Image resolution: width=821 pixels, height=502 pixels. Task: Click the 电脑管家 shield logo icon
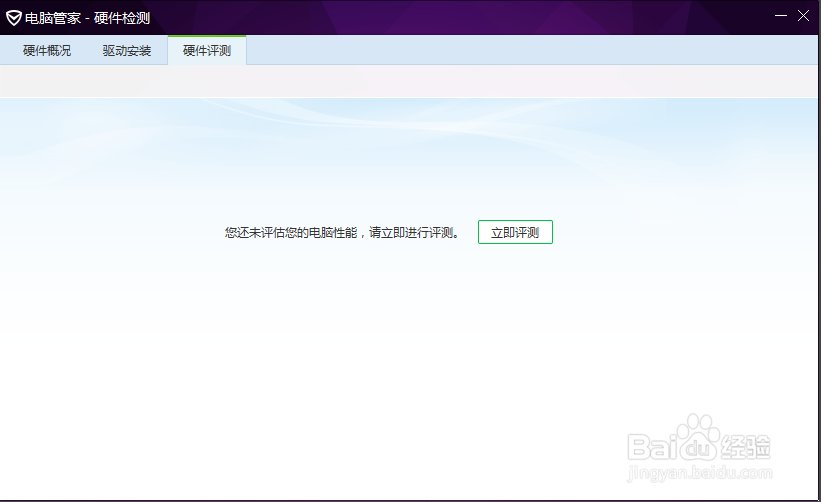(14, 18)
